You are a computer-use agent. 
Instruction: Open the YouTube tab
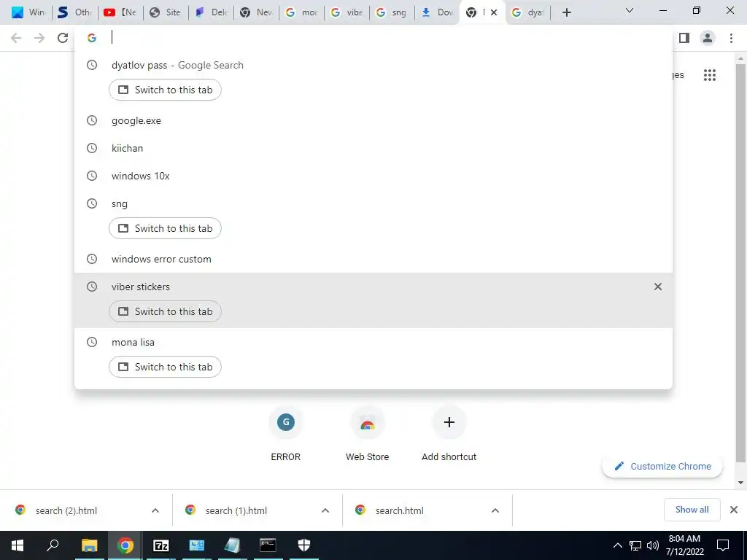click(120, 12)
